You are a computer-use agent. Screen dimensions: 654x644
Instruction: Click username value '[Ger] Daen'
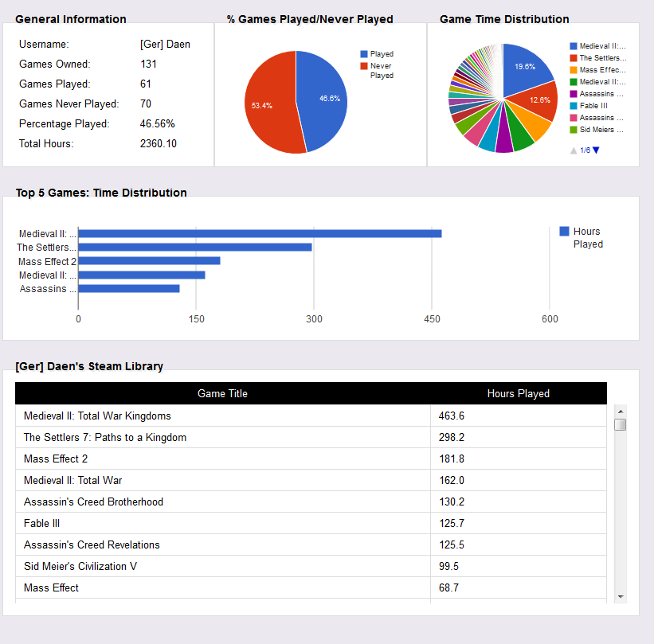pyautogui.click(x=165, y=45)
